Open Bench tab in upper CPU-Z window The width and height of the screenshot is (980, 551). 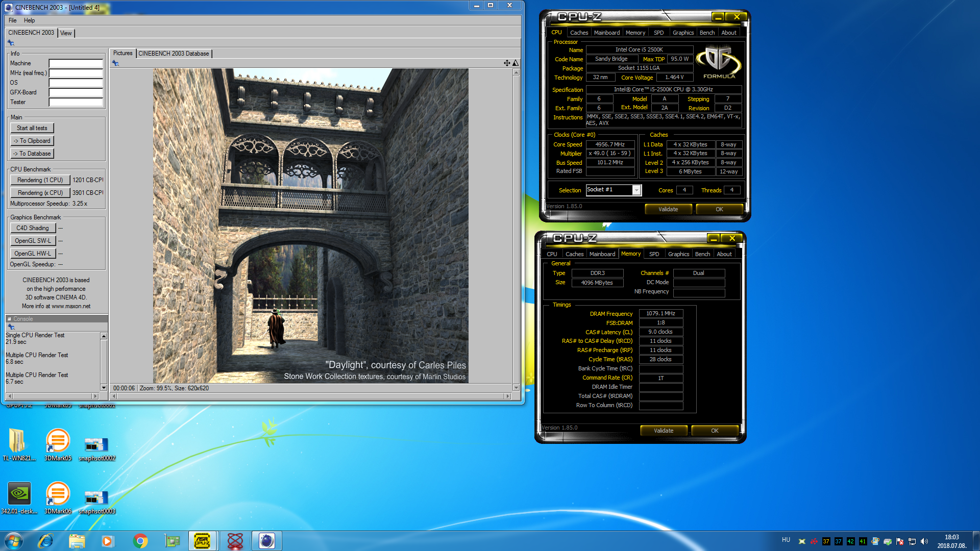point(707,33)
